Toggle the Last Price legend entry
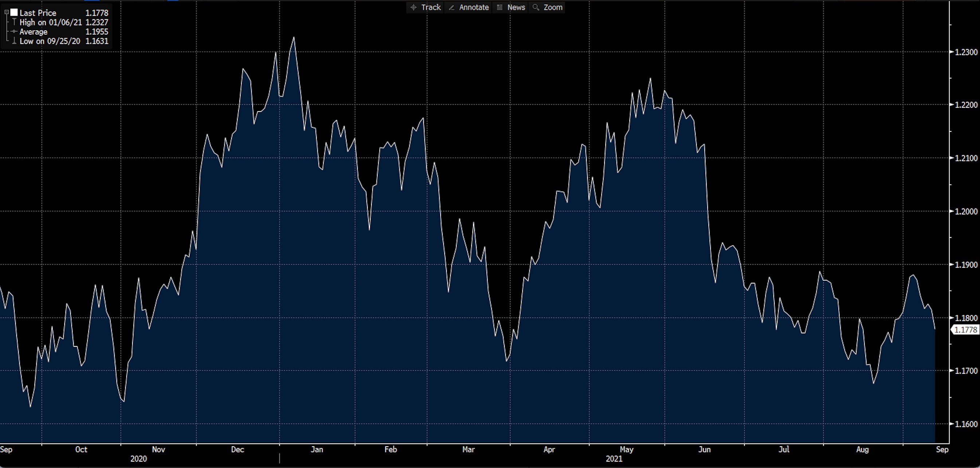The height and width of the screenshot is (468, 980). click(x=38, y=12)
